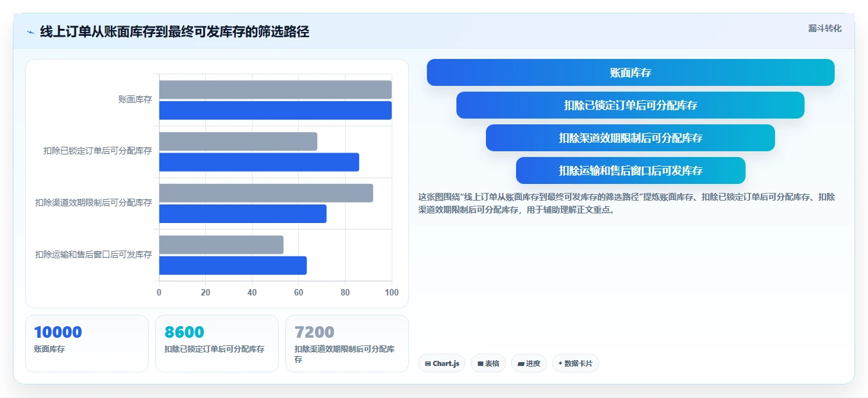Click the chart y-axis label 账面库存

point(135,99)
